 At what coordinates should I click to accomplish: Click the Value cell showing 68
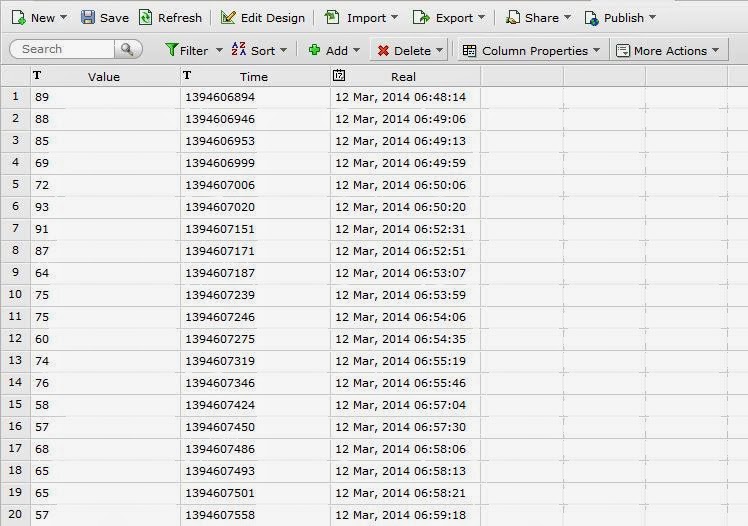(105, 449)
